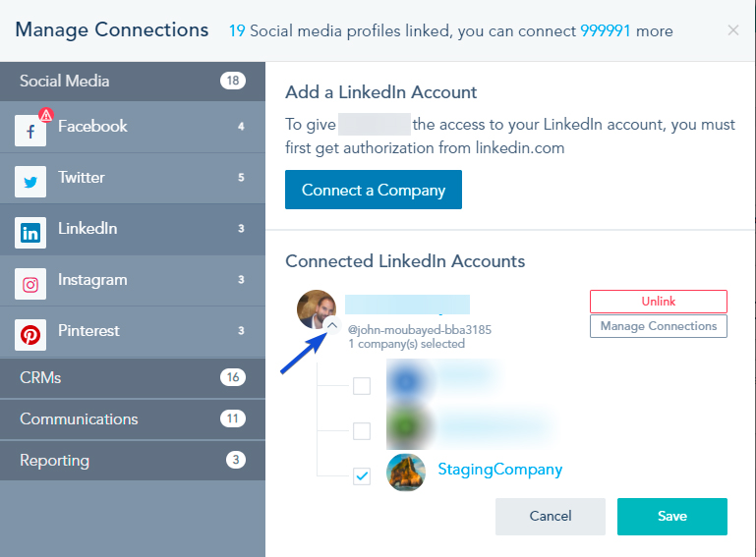Check the second blurred company checkbox
This screenshot has height=557, width=756.
(362, 431)
